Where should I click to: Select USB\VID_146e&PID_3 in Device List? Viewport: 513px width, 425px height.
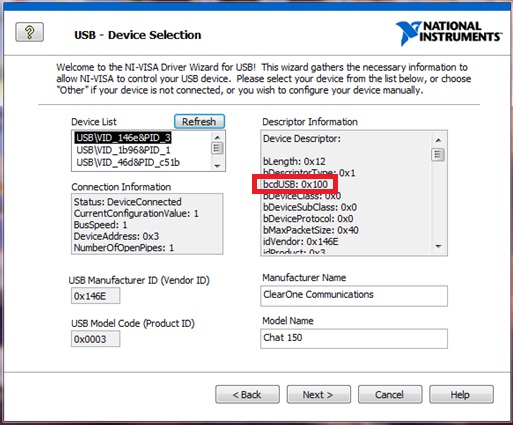[x=123, y=138]
